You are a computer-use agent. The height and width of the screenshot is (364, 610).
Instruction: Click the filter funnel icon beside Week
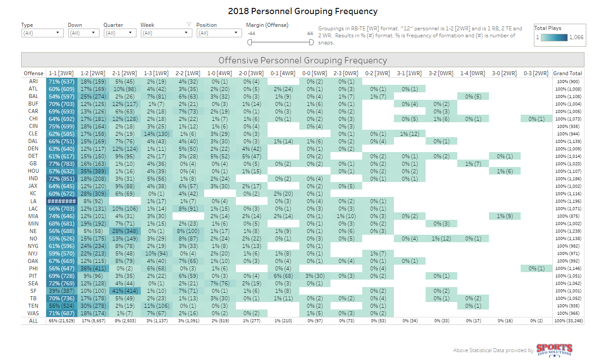[x=189, y=25]
